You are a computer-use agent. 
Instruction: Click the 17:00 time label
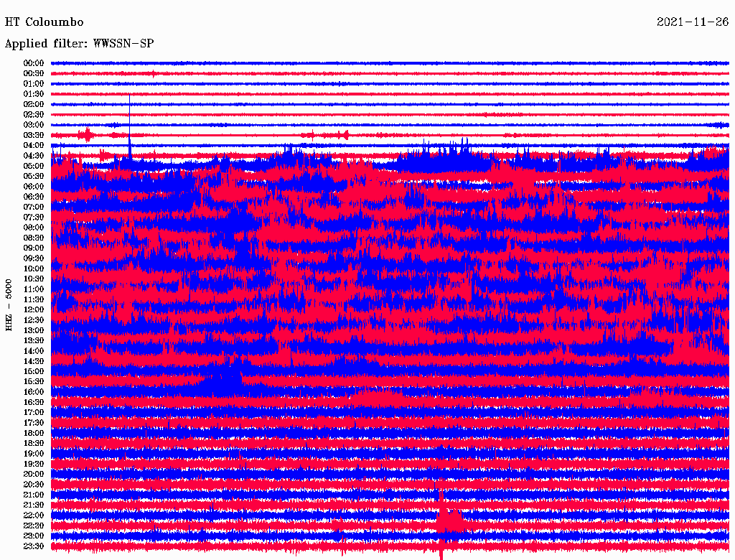point(34,412)
